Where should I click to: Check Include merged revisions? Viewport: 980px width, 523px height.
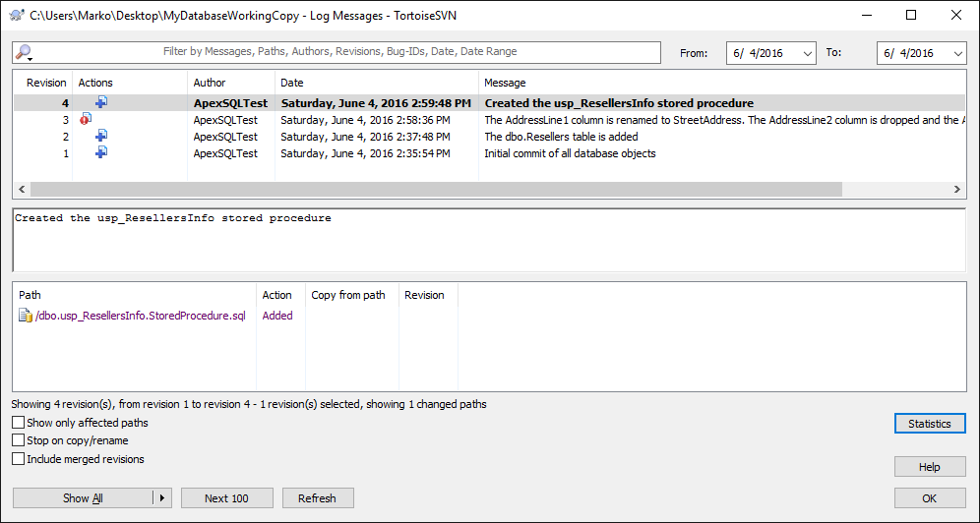click(x=19, y=458)
